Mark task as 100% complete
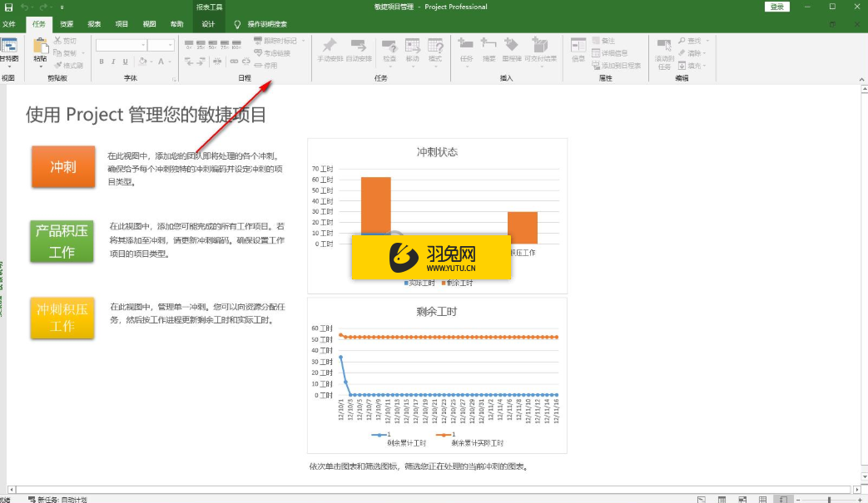The image size is (868, 503). tap(236, 44)
